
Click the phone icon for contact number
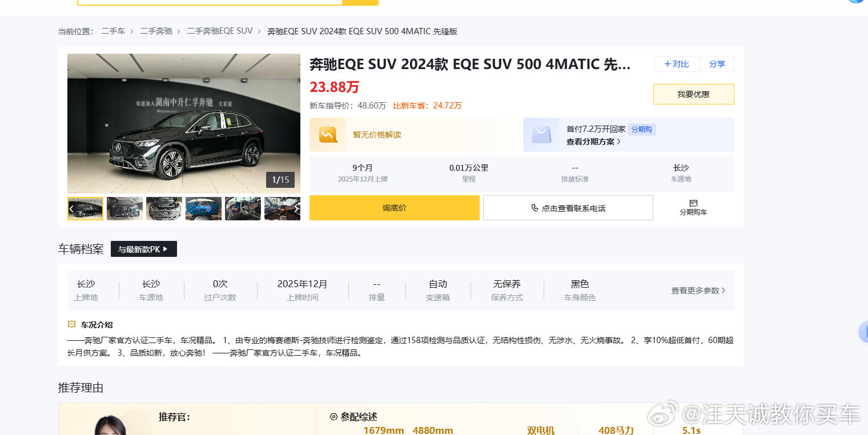[535, 208]
